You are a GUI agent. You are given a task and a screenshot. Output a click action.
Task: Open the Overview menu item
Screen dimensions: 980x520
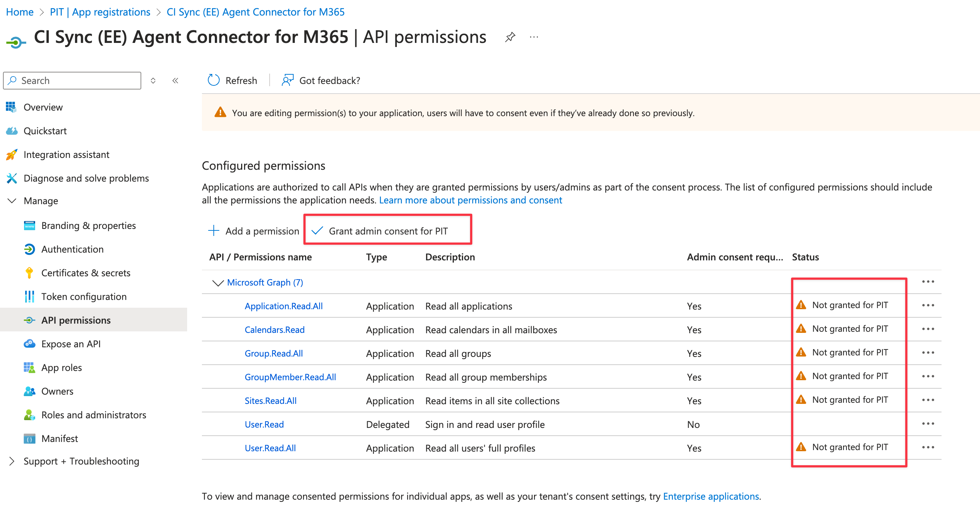(43, 107)
